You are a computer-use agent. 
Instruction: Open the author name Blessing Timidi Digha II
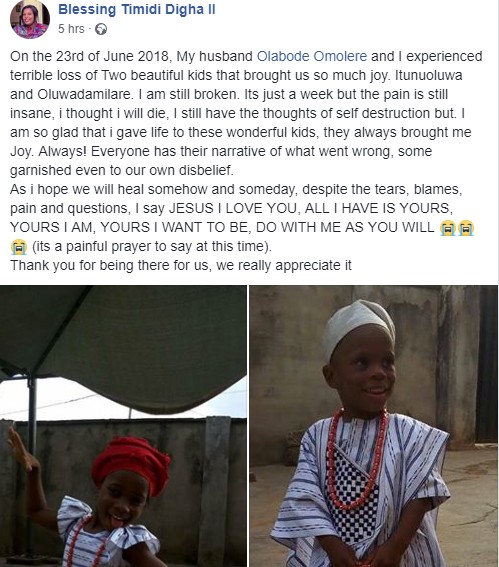(x=137, y=9)
